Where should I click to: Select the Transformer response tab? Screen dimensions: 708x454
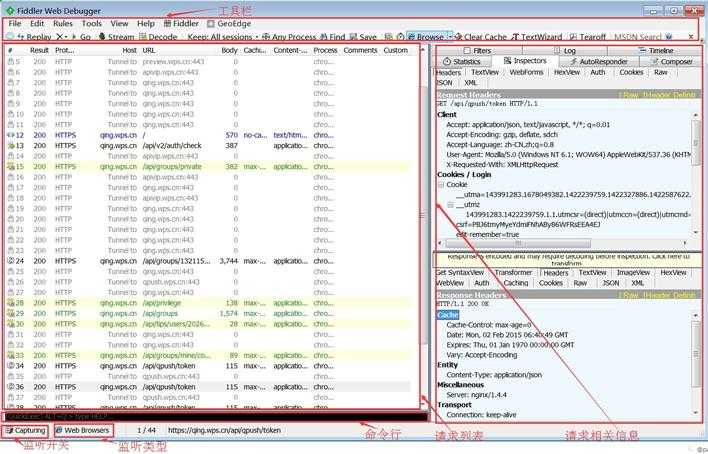[513, 272]
